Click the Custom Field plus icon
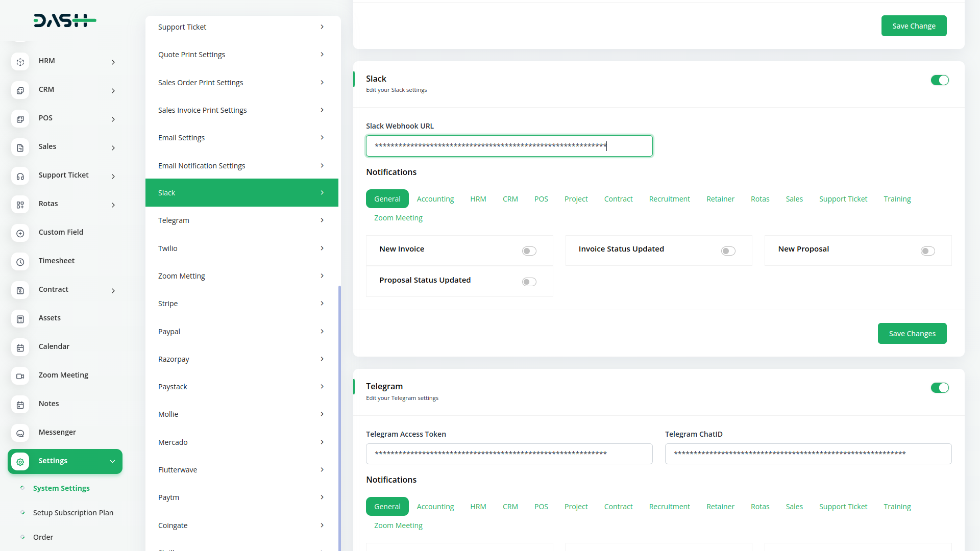This screenshot has width=980, height=551. pos(20,233)
